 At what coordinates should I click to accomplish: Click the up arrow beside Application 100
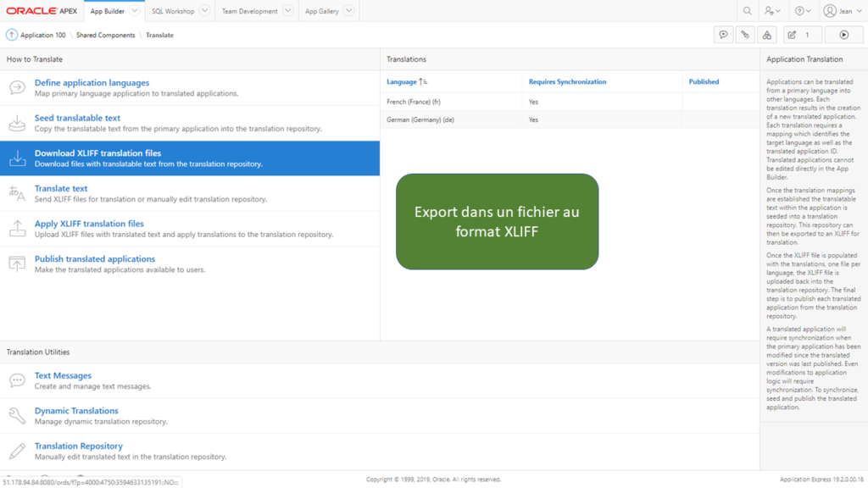coord(12,35)
